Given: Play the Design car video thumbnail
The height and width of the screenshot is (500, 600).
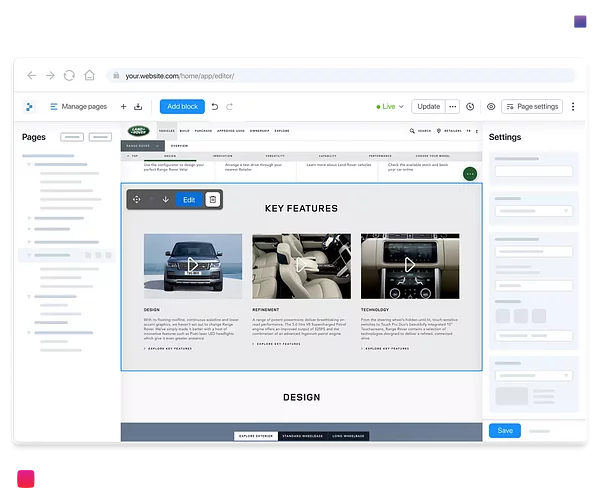Looking at the screenshot, I should pos(193,265).
